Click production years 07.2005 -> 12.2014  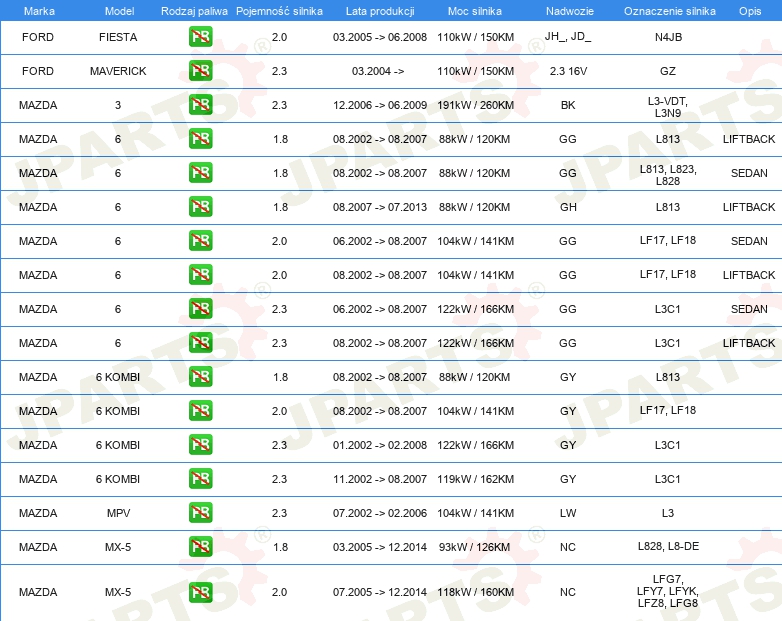[x=380, y=592]
